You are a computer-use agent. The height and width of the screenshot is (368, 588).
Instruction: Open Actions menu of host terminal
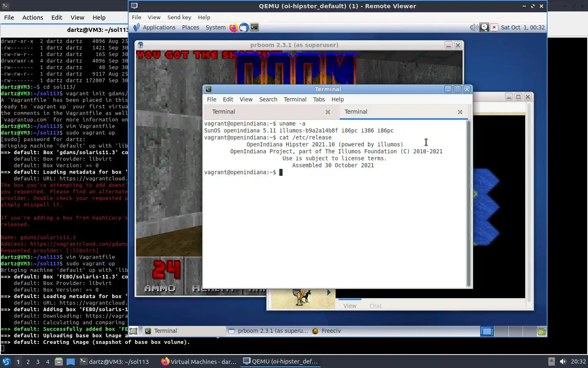(33, 18)
